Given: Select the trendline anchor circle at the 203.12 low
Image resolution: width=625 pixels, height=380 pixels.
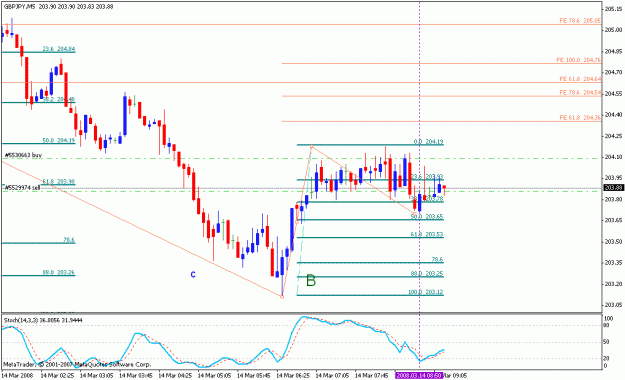Looking at the screenshot, I should (282, 297).
